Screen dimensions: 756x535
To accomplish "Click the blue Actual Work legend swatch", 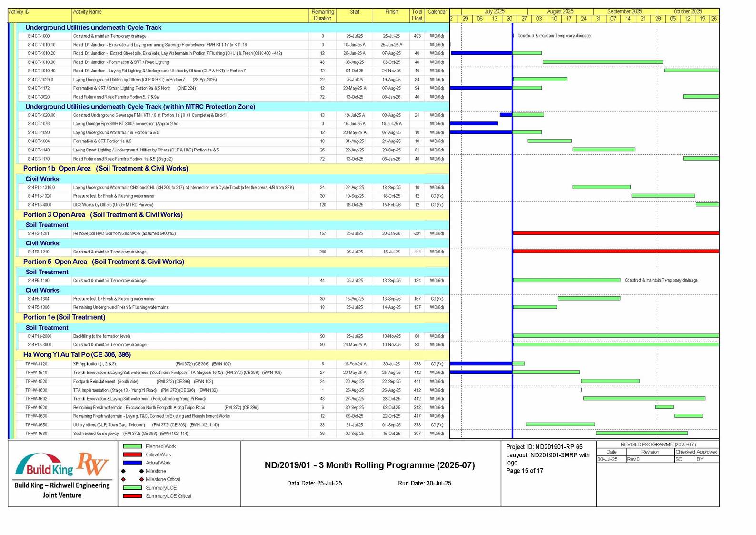I will coord(132,463).
